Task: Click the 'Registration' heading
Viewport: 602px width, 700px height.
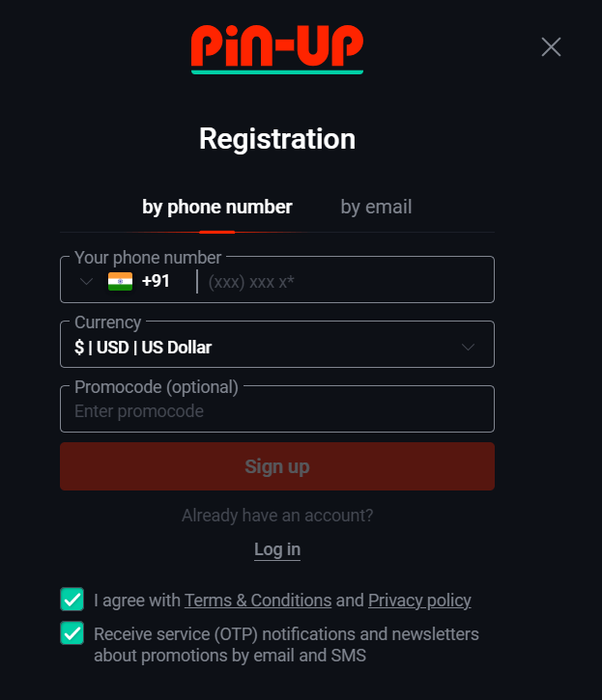Action: (x=277, y=139)
